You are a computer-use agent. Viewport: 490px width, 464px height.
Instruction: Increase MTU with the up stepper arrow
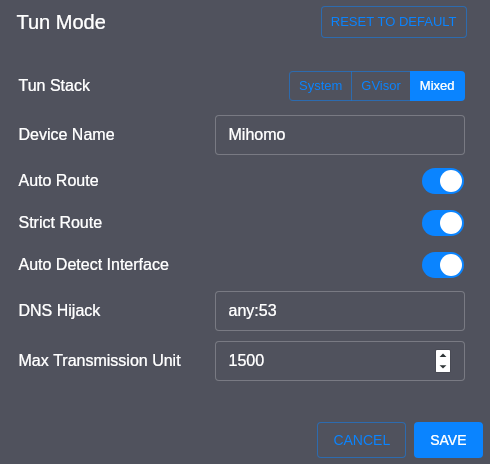click(x=443, y=356)
